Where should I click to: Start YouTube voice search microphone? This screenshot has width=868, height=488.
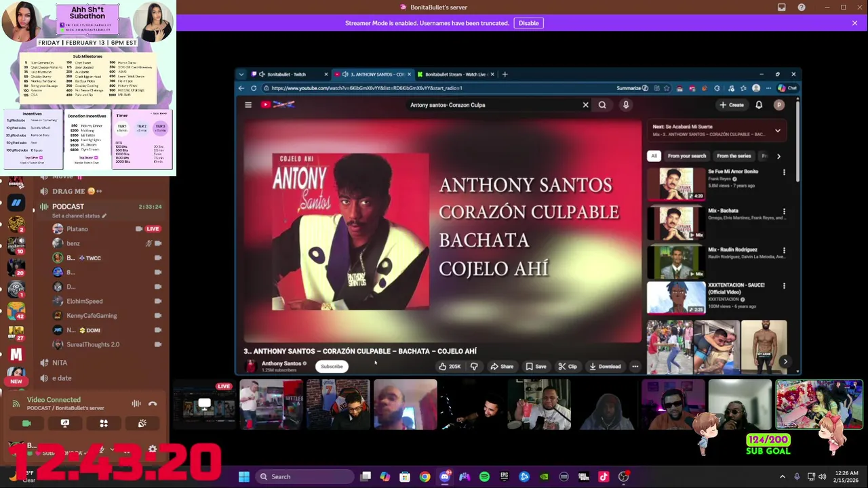pyautogui.click(x=626, y=105)
